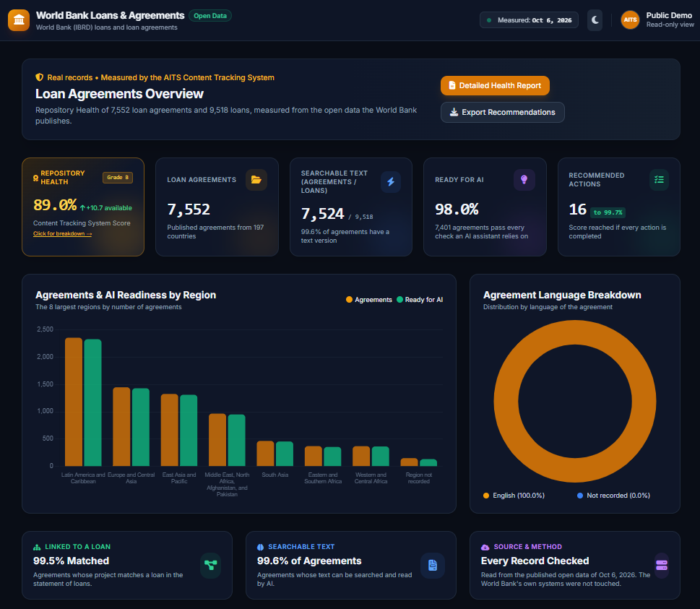The width and height of the screenshot is (700, 609).
Task: Click the lightbulb icon on Ready for AI card
Action: tap(524, 180)
